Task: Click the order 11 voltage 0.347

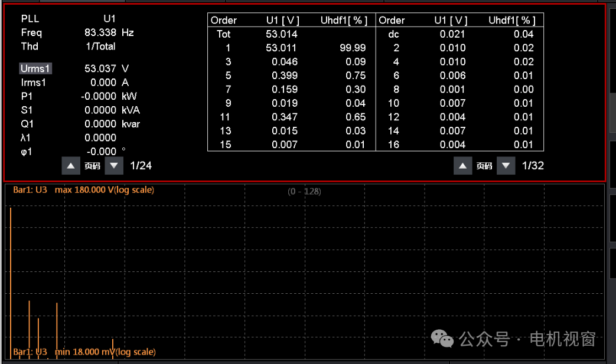Action: tap(285, 117)
